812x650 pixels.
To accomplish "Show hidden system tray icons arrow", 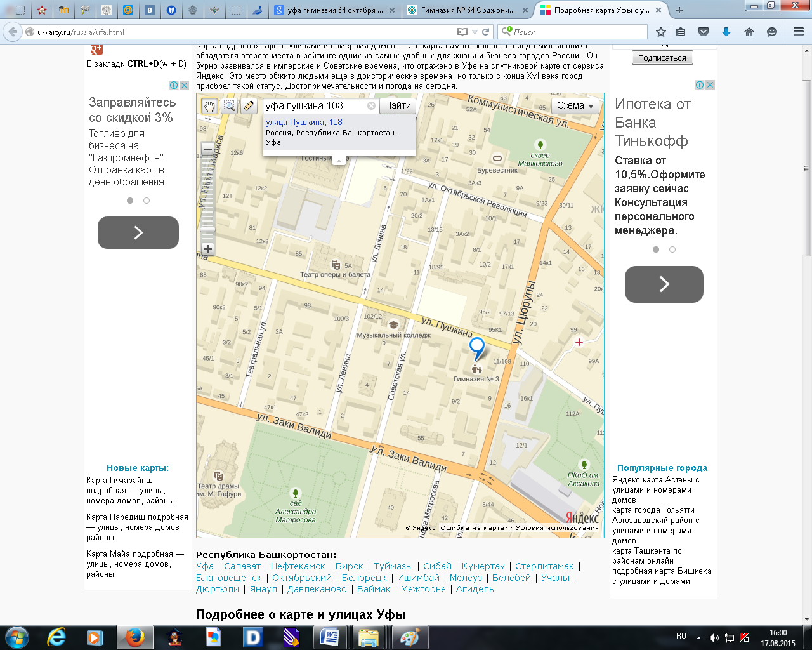I will 698,638.
